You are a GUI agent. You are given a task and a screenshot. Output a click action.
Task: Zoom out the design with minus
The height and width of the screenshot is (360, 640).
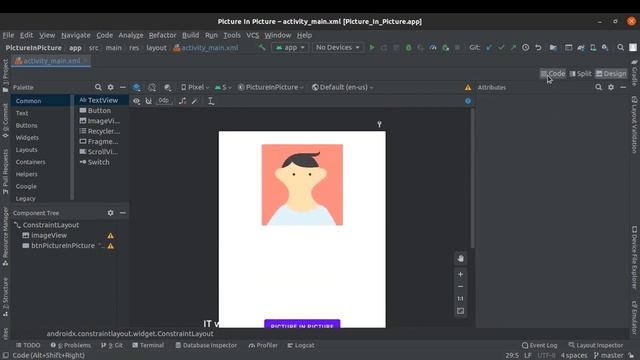460,287
